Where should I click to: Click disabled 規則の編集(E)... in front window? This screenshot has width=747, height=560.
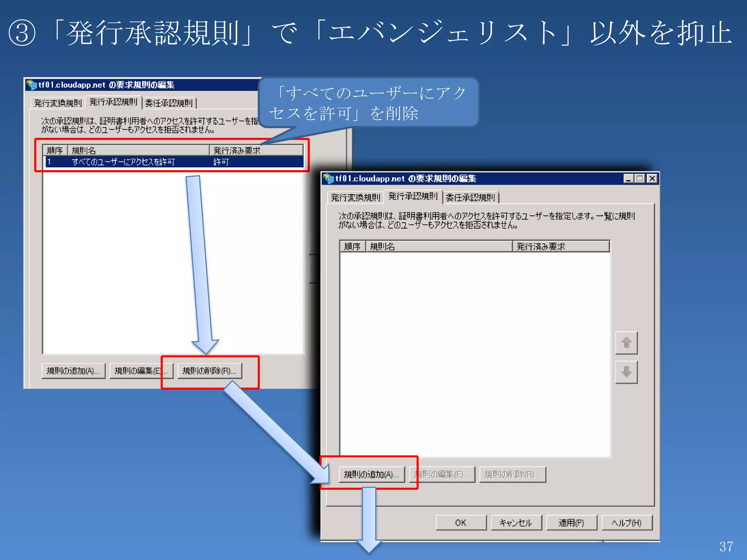coord(442,474)
